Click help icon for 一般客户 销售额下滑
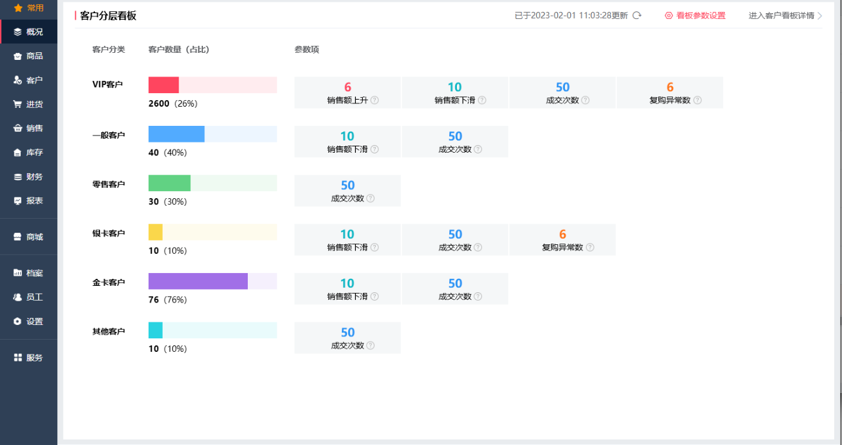The image size is (842, 445). pos(375,149)
